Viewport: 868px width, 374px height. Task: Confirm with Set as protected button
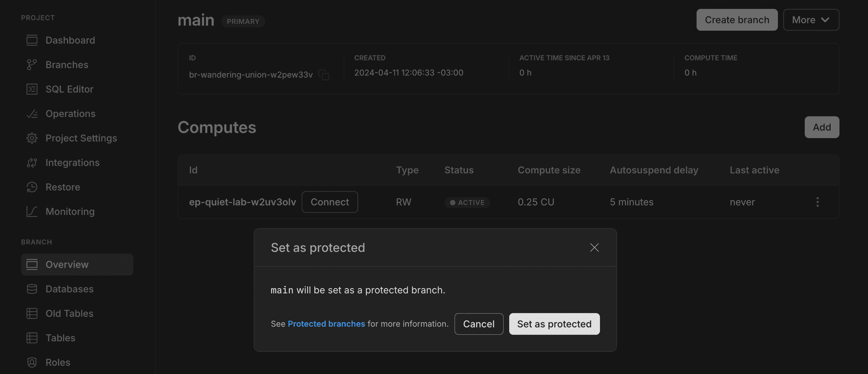pos(554,324)
